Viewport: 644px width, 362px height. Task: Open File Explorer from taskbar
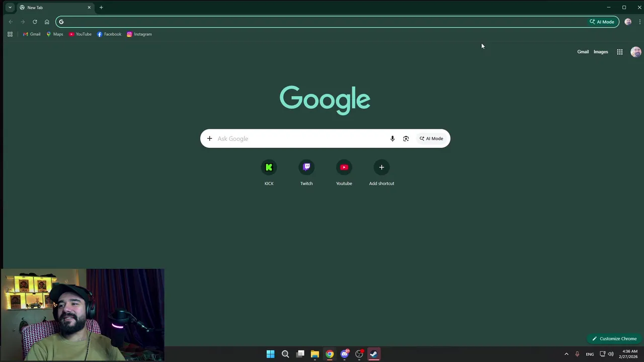(x=315, y=354)
